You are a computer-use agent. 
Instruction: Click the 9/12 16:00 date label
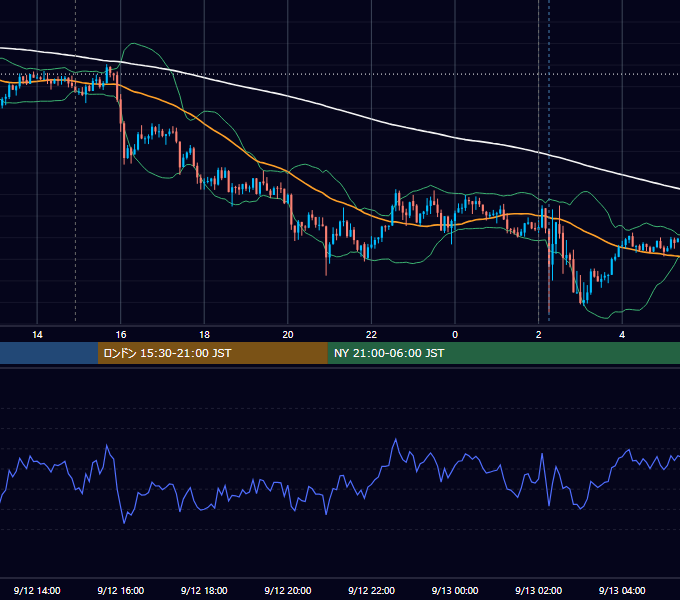click(x=121, y=590)
